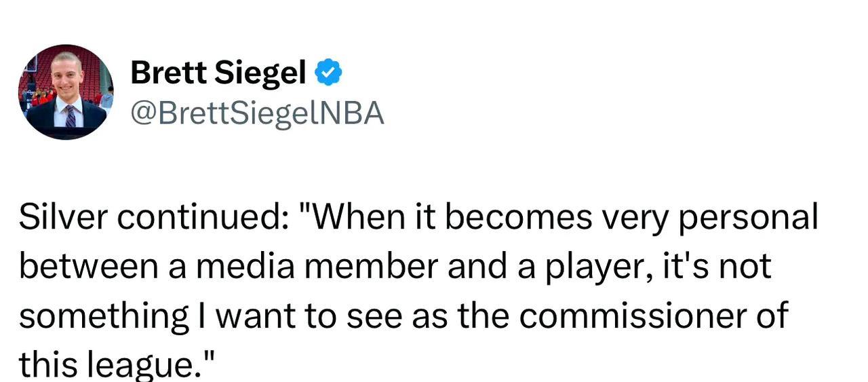Open the Brett Siegel display name

(x=218, y=73)
